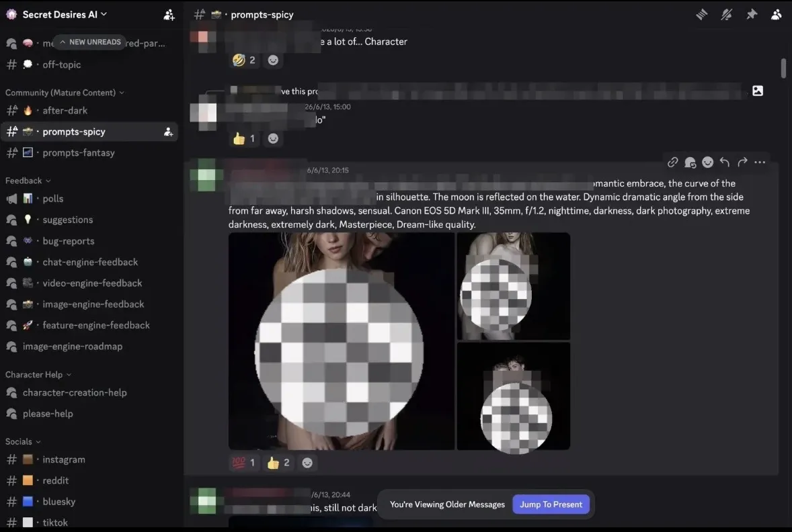Click green avatar of the 20:15 message
Screen dimensions: 792x532
click(x=206, y=175)
